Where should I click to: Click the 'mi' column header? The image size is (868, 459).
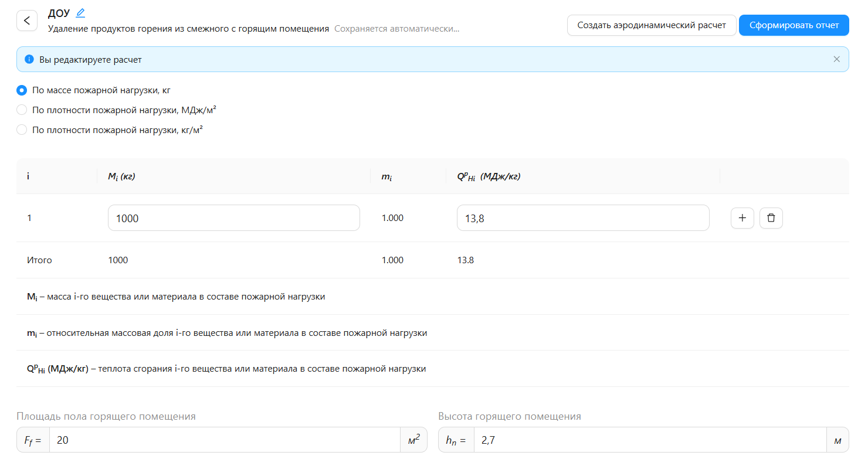(x=387, y=176)
